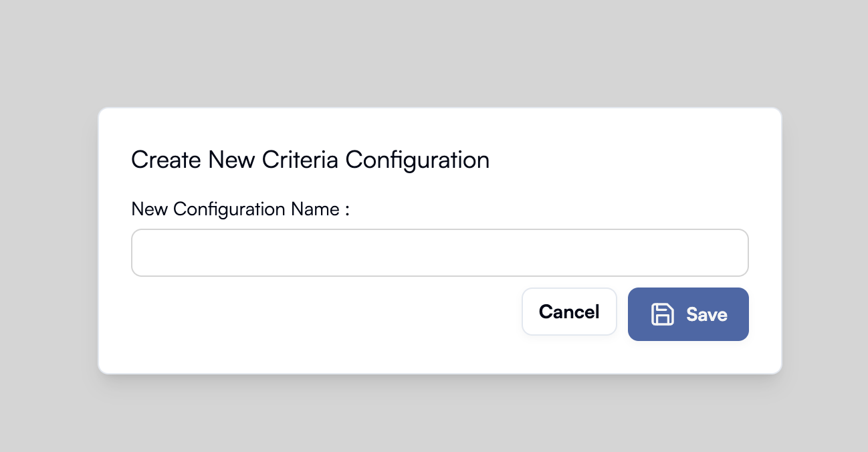
Task: Confirm with the Save icon button
Action: (x=688, y=314)
